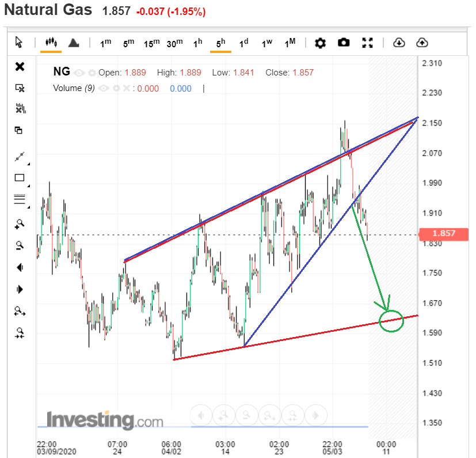The height and width of the screenshot is (458, 476).
Task: Click the cloud upload icon
Action: pyautogui.click(x=422, y=43)
